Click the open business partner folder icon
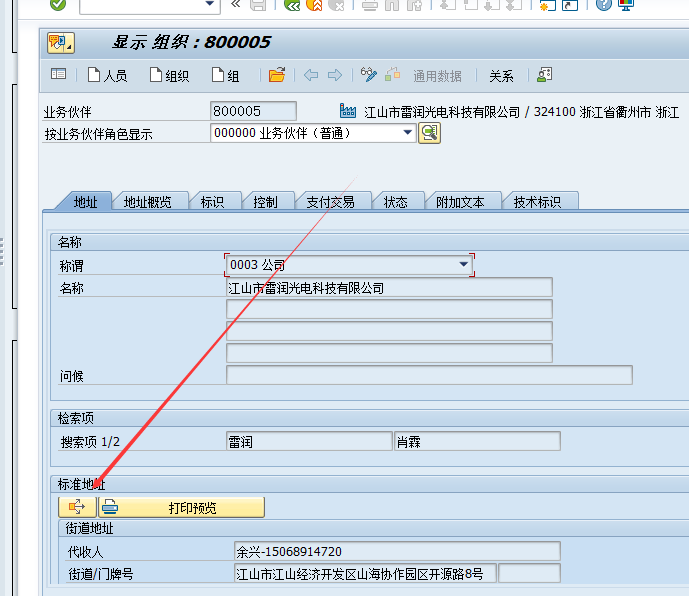This screenshot has height=596, width=689. [x=277, y=75]
